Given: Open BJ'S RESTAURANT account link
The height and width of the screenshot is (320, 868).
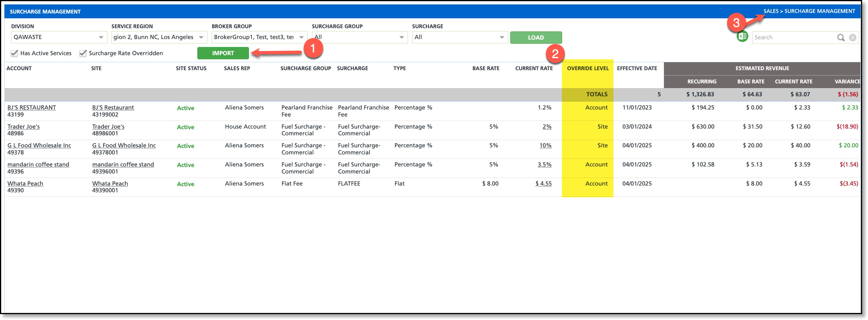Looking at the screenshot, I should click(x=32, y=107).
